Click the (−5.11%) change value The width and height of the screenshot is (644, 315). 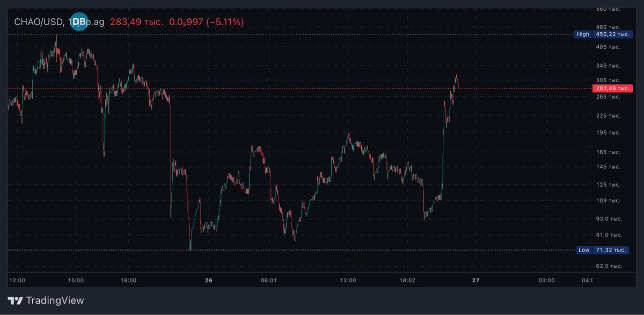pos(225,22)
